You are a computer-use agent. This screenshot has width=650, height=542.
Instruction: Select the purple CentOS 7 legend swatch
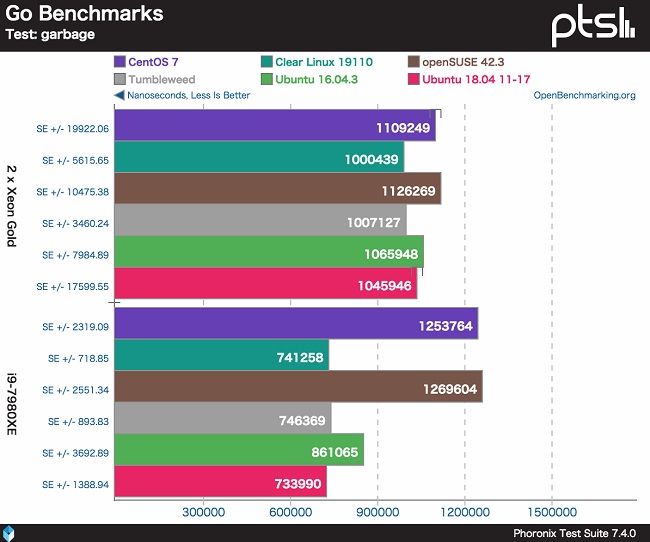pos(120,61)
